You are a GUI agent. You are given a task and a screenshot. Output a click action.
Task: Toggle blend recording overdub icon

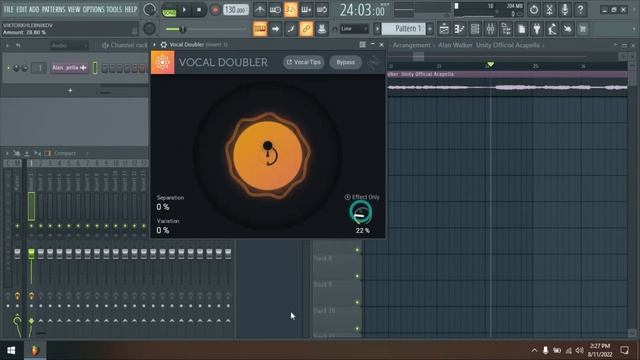306,9
